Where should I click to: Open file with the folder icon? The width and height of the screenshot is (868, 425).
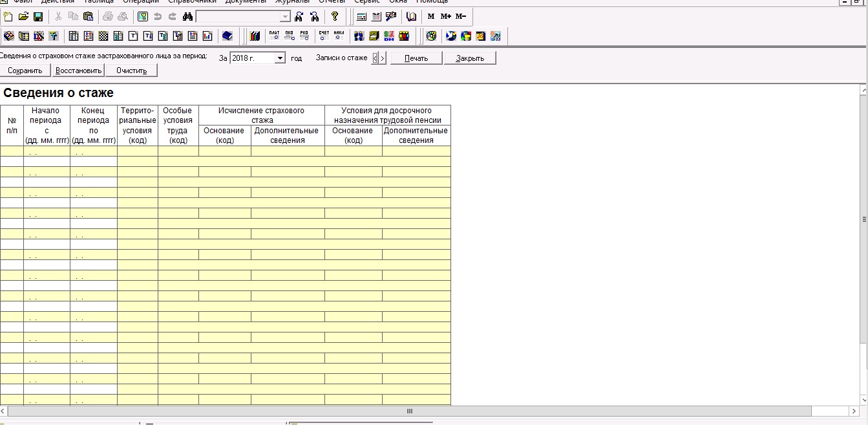pyautogui.click(x=23, y=17)
